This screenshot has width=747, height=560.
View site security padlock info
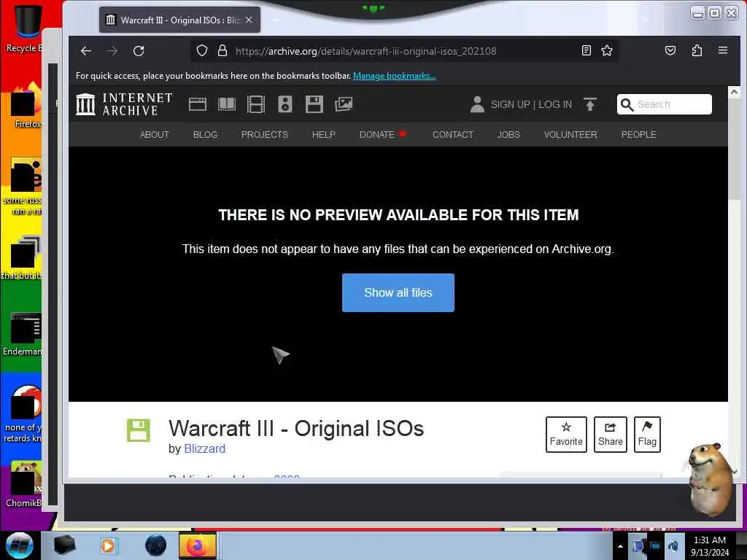point(222,50)
